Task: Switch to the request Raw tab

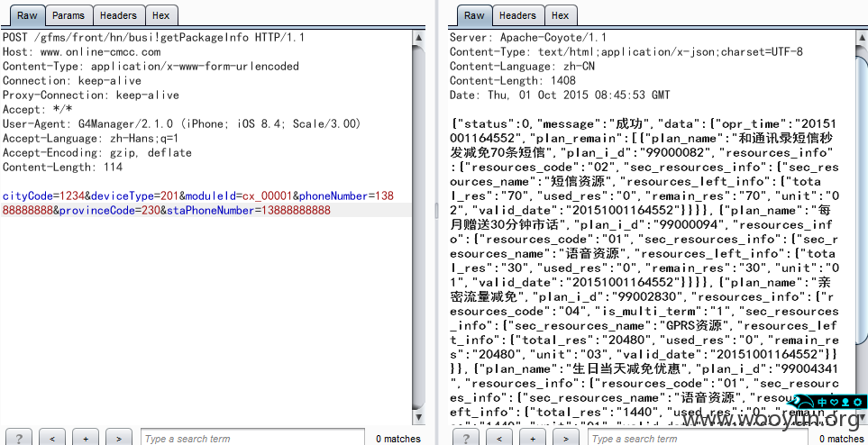Action: 27,15
